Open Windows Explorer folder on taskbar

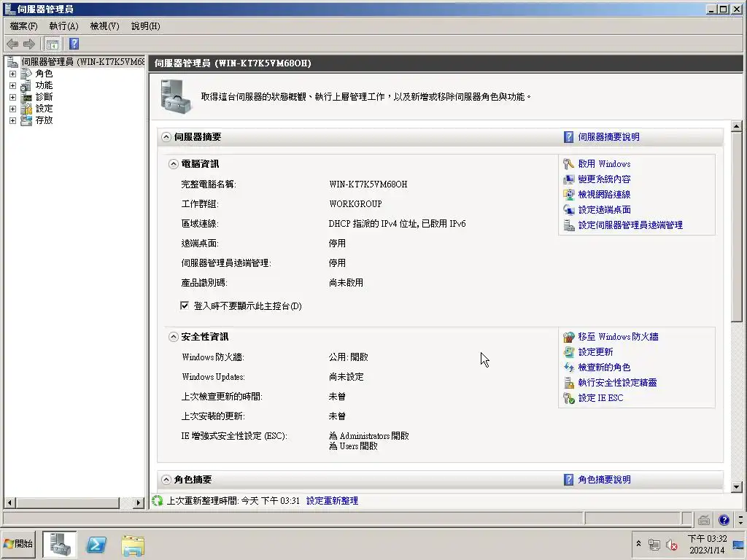[x=133, y=545]
